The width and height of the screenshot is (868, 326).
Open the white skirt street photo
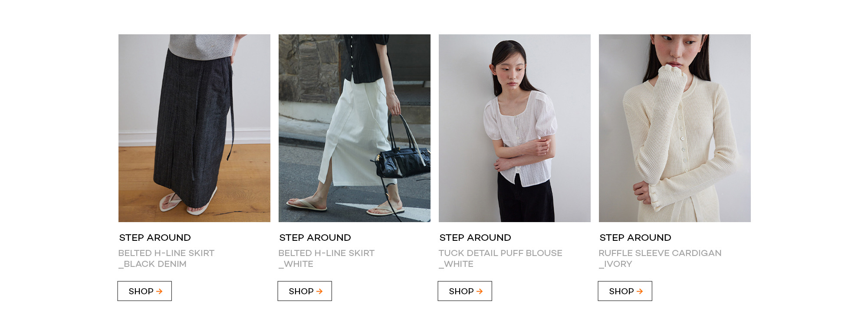(x=355, y=128)
